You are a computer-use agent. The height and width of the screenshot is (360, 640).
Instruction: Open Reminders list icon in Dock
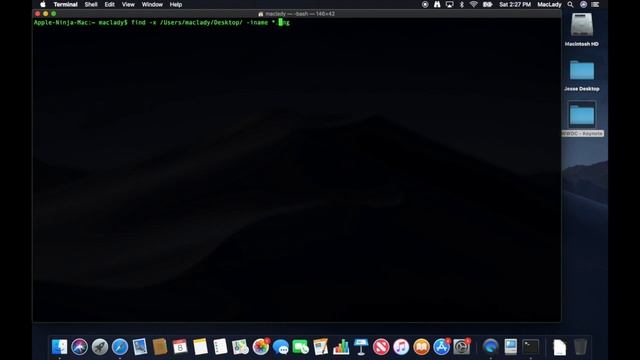pyautogui.click(x=220, y=347)
